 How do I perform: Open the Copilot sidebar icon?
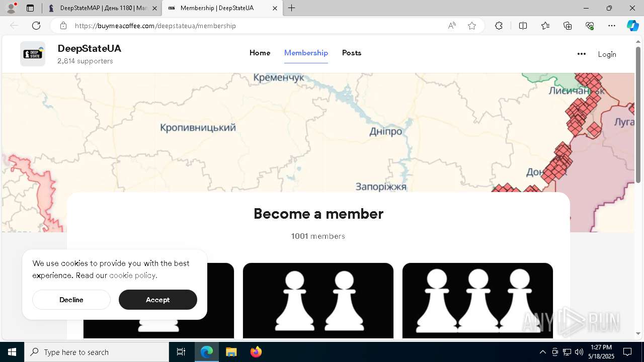point(632,26)
